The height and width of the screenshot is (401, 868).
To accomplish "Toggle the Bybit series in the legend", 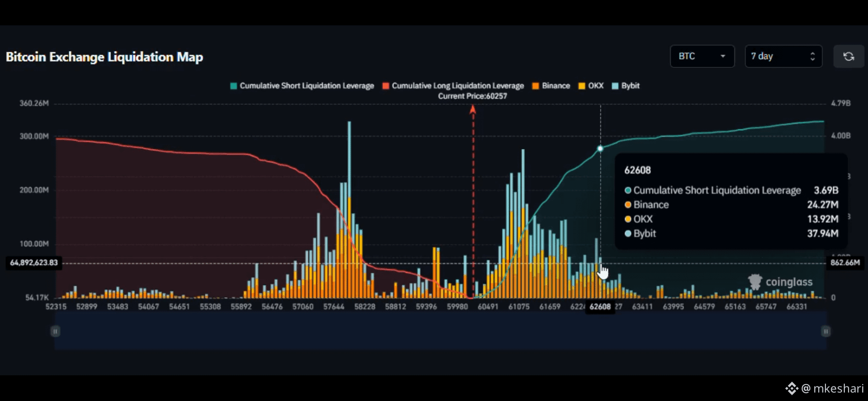I will point(625,86).
